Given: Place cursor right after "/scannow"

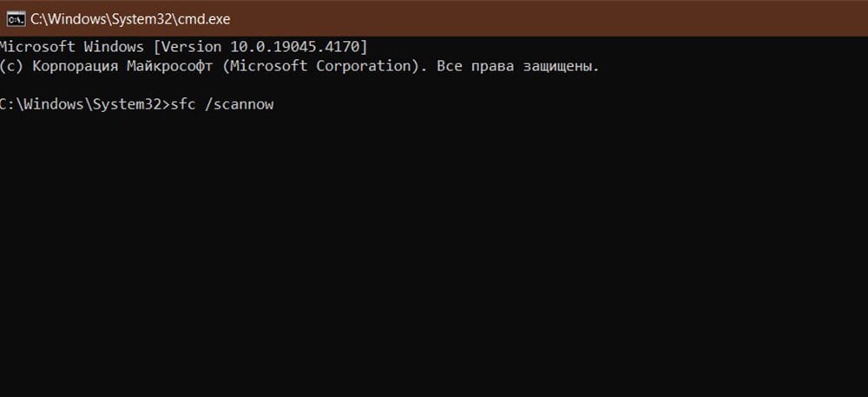Looking at the screenshot, I should click(x=276, y=105).
